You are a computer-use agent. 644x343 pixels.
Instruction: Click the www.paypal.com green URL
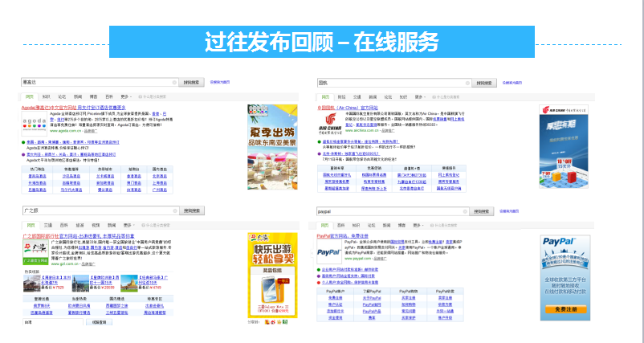[357, 259]
